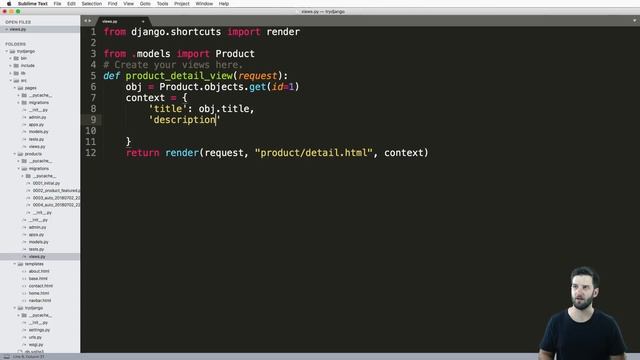Collapse the templates folder
This screenshot has height=360, width=640.
tap(15, 264)
